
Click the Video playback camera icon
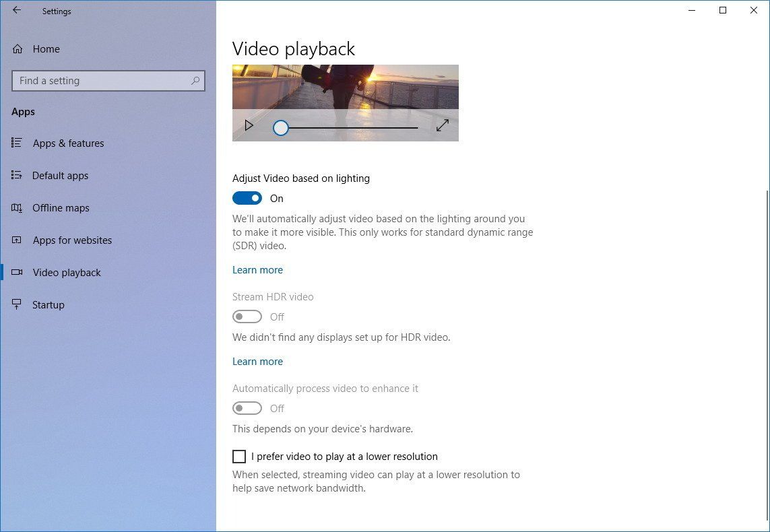(16, 272)
